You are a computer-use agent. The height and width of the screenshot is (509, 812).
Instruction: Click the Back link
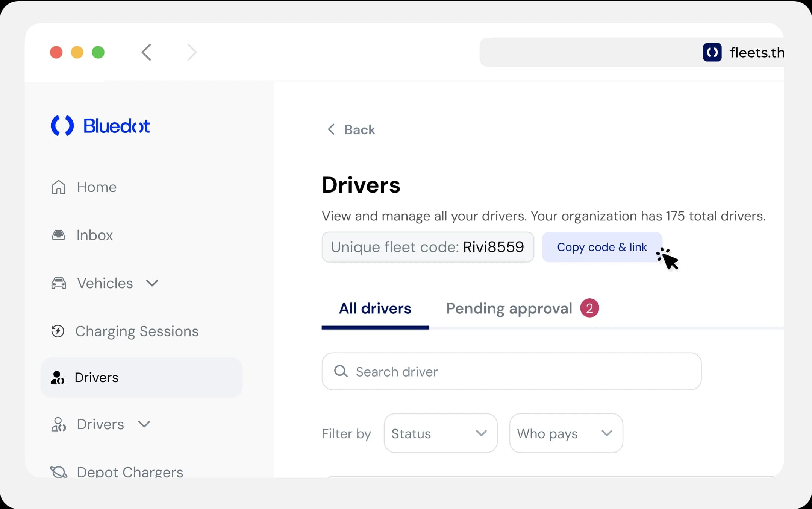tap(360, 129)
